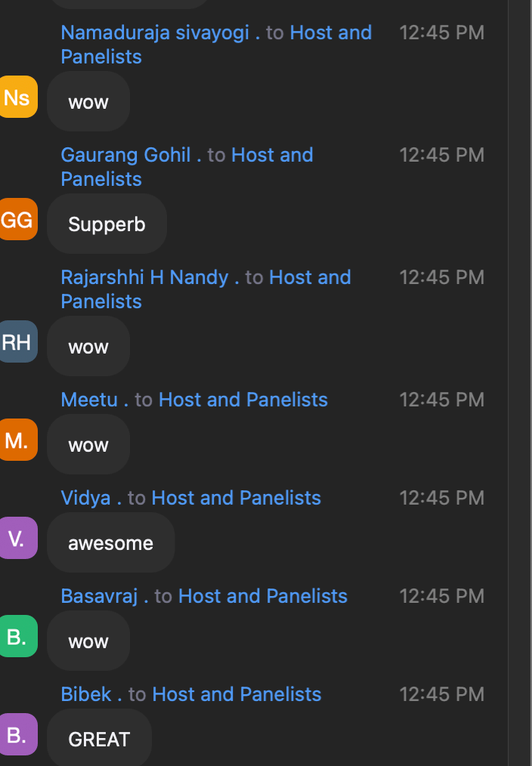Image resolution: width=532 pixels, height=766 pixels.
Task: Click the Gaurang Gohil sender name
Action: [x=125, y=155]
